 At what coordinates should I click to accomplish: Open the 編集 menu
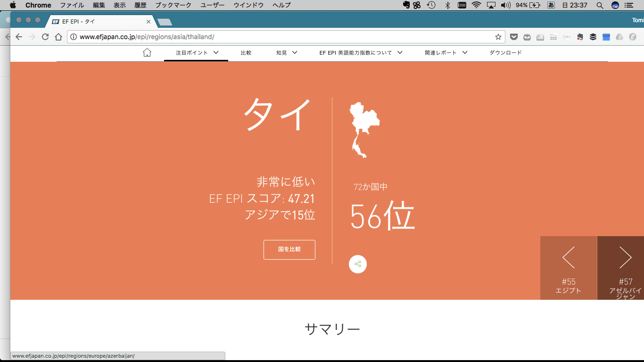(99, 5)
